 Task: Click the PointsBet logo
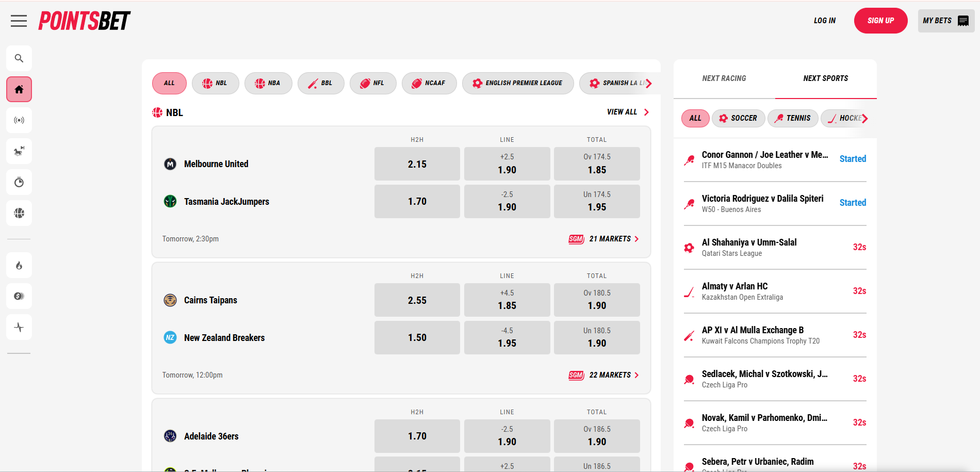click(x=85, y=21)
